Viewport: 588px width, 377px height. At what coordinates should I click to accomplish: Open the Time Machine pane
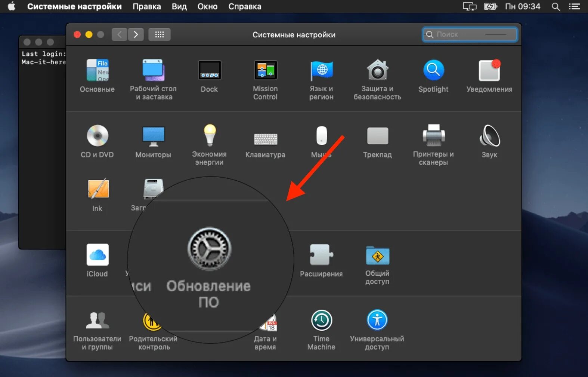321,330
